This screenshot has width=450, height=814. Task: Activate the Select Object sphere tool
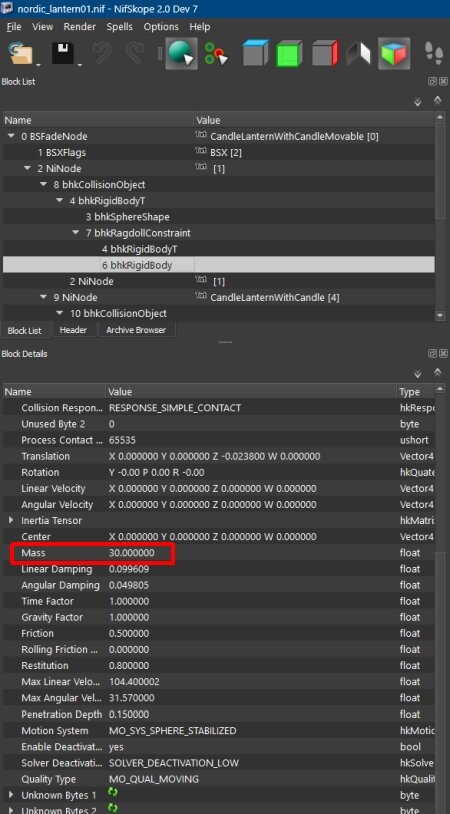coord(181,53)
